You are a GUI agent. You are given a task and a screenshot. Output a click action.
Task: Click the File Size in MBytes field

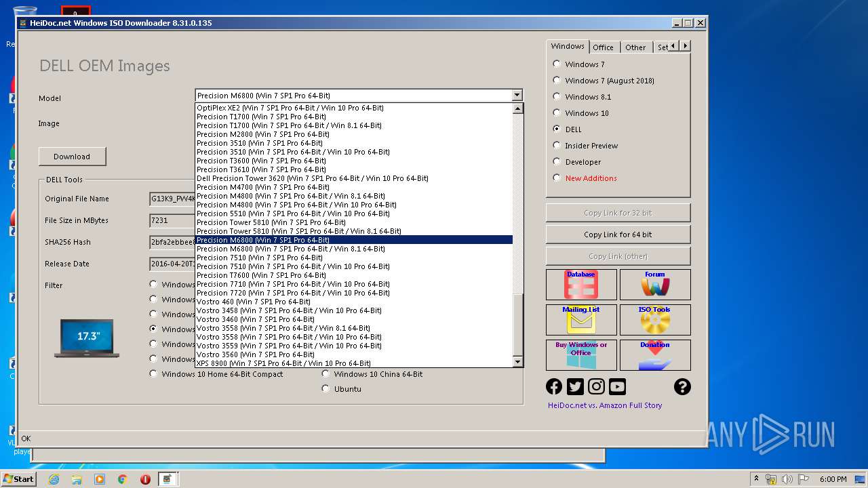(172, 220)
